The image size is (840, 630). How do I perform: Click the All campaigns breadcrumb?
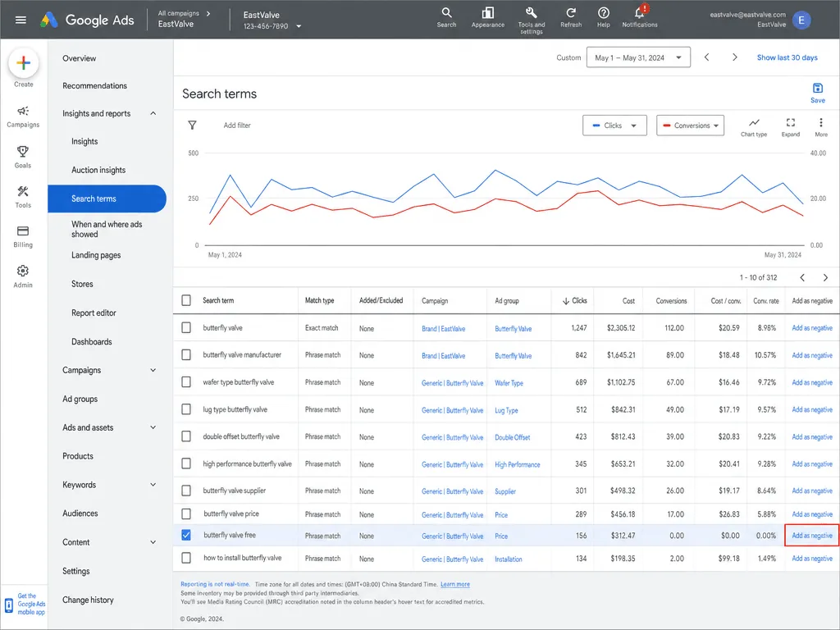[x=178, y=13]
